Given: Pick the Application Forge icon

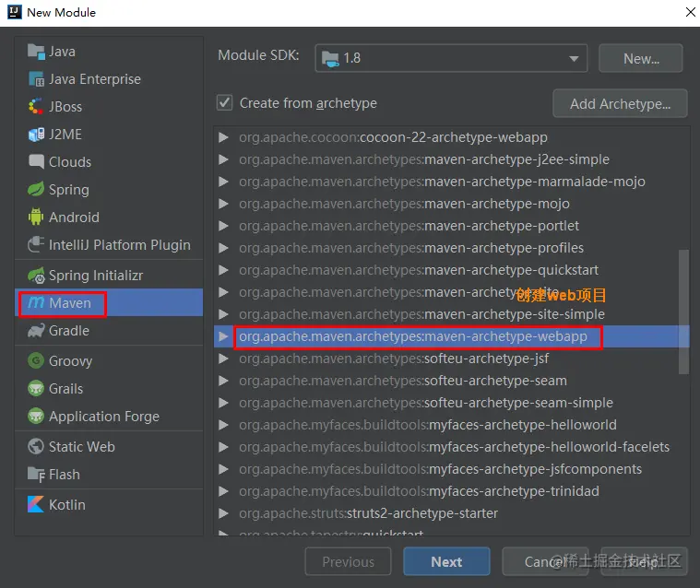Looking at the screenshot, I should click(x=36, y=417).
